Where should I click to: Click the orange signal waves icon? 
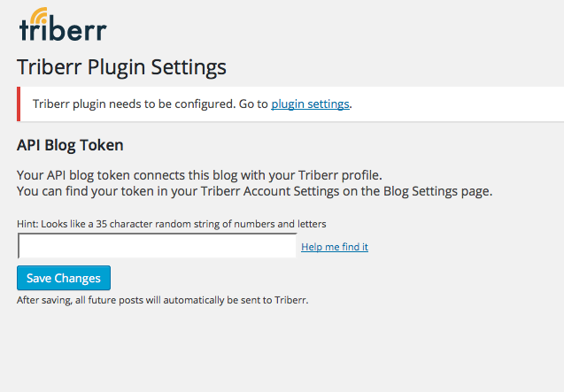point(40,15)
